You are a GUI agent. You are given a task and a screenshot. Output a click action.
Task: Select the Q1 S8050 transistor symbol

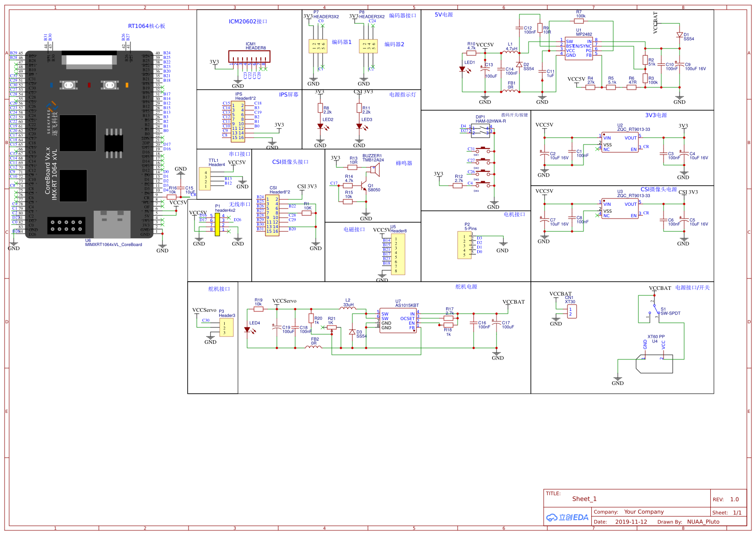[x=363, y=187]
